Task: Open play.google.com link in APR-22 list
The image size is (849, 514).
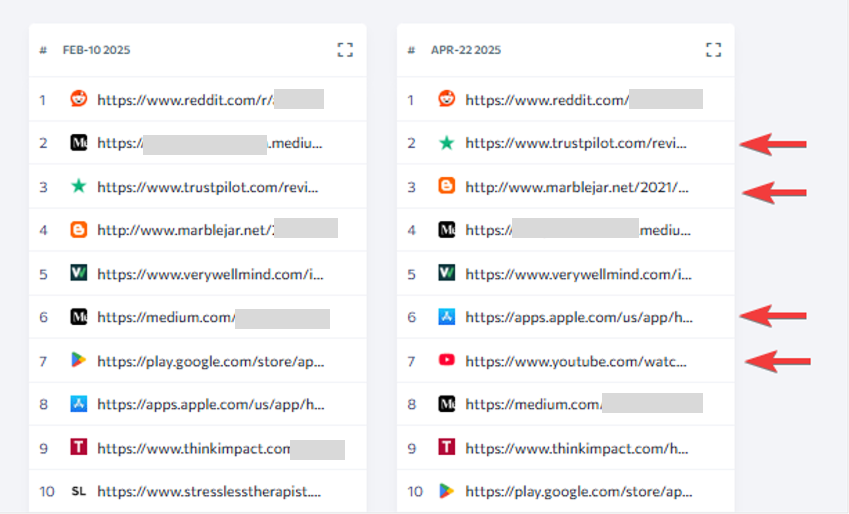Action: tap(579, 492)
